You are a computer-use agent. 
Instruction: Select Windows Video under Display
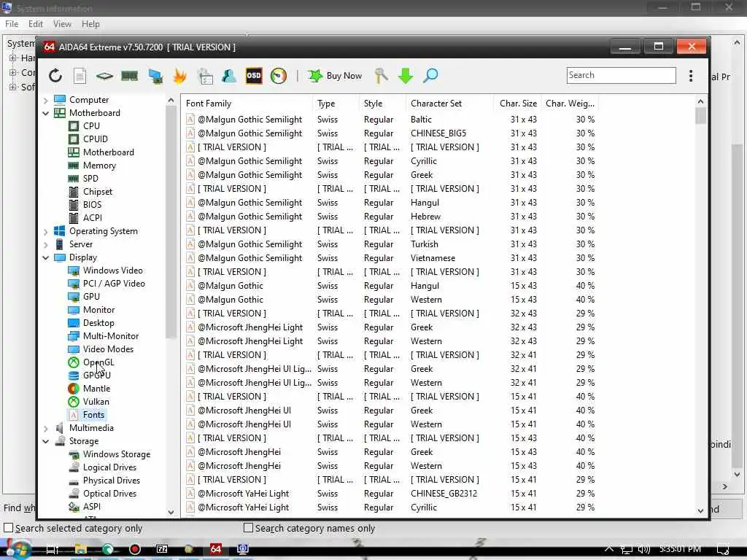pos(113,271)
